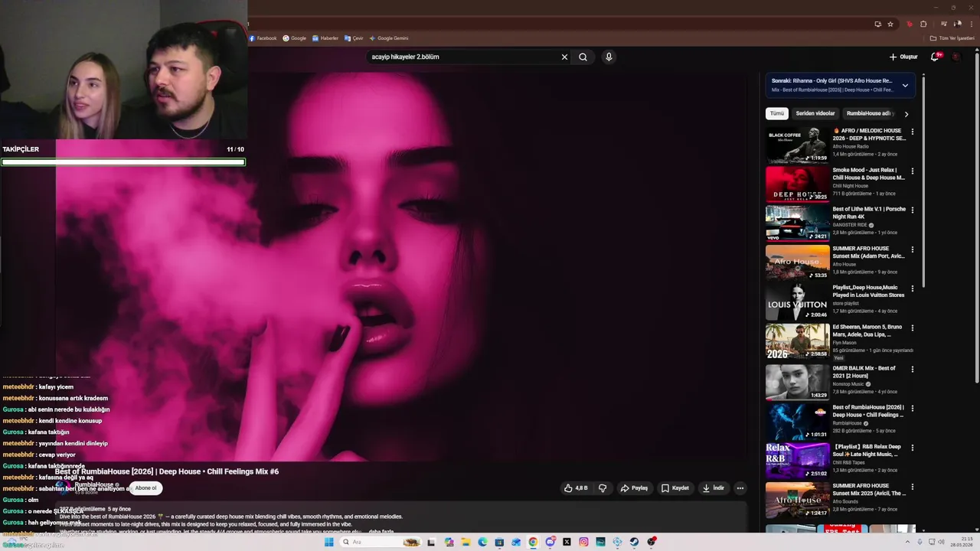Open options for Louis Vuitton playlist video

[x=912, y=289]
